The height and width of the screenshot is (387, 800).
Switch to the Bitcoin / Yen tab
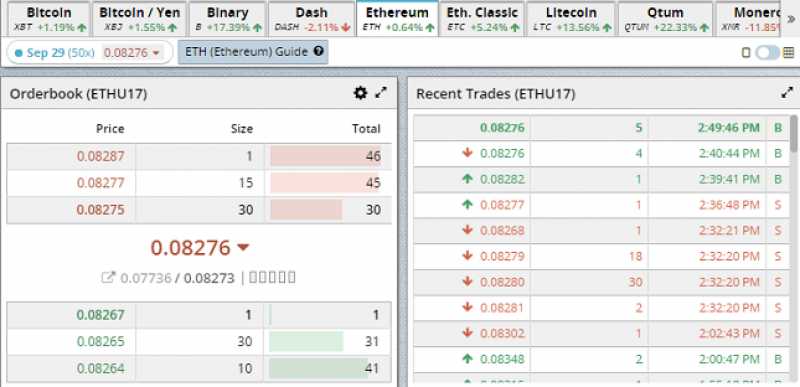tap(139, 19)
